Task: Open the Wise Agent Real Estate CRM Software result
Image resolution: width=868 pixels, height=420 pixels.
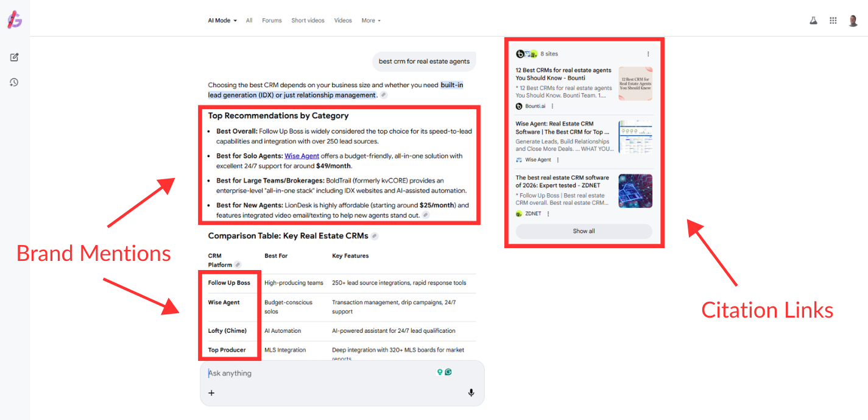Action: tap(562, 128)
